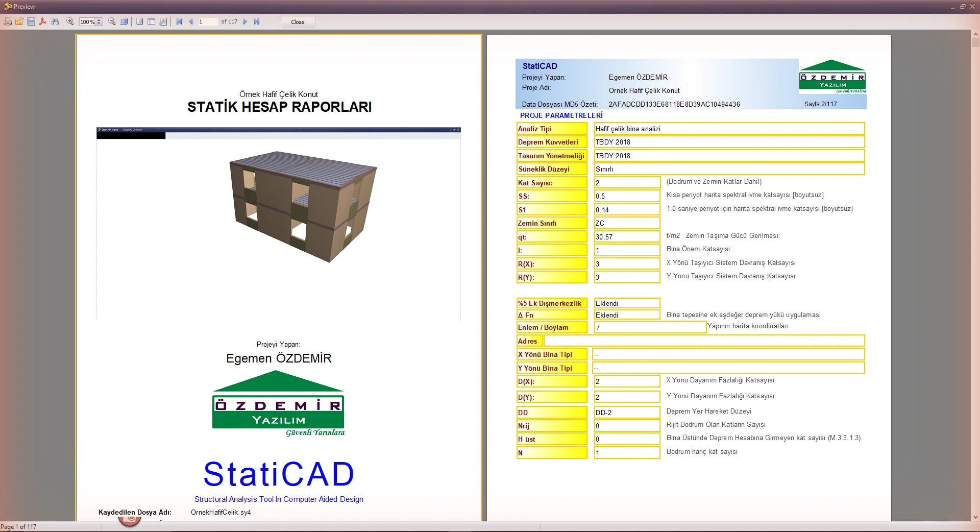Open page settings wrench icon

(x=163, y=22)
